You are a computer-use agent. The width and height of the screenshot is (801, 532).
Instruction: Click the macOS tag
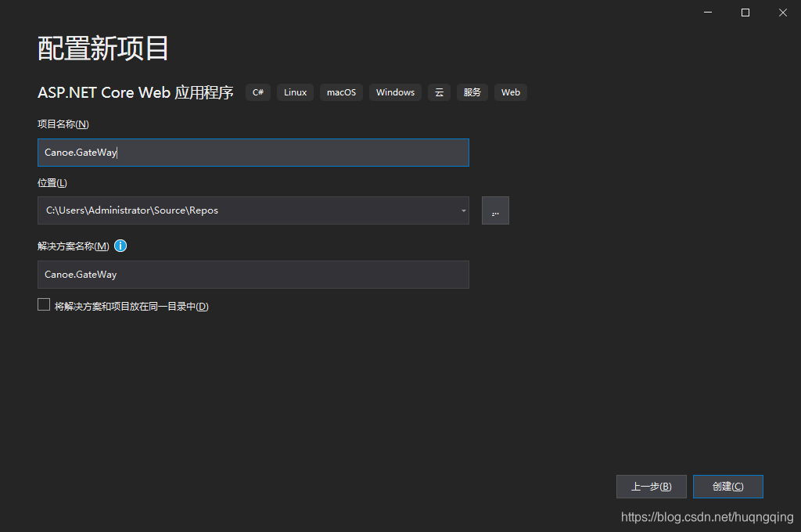[341, 92]
